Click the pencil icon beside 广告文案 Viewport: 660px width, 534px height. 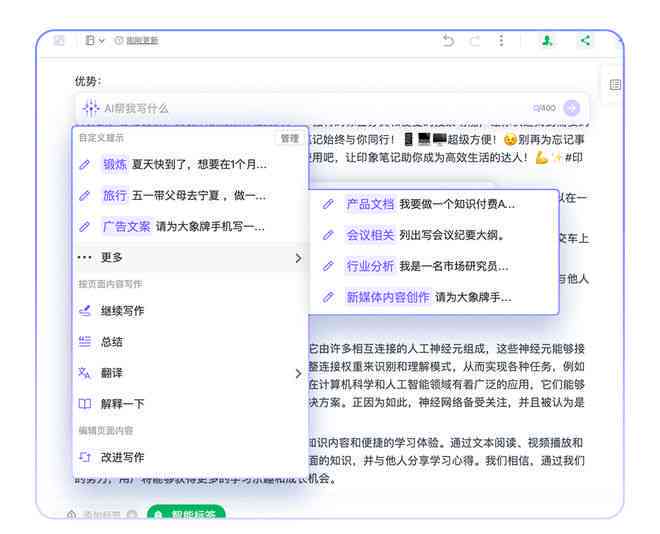pos(85,227)
